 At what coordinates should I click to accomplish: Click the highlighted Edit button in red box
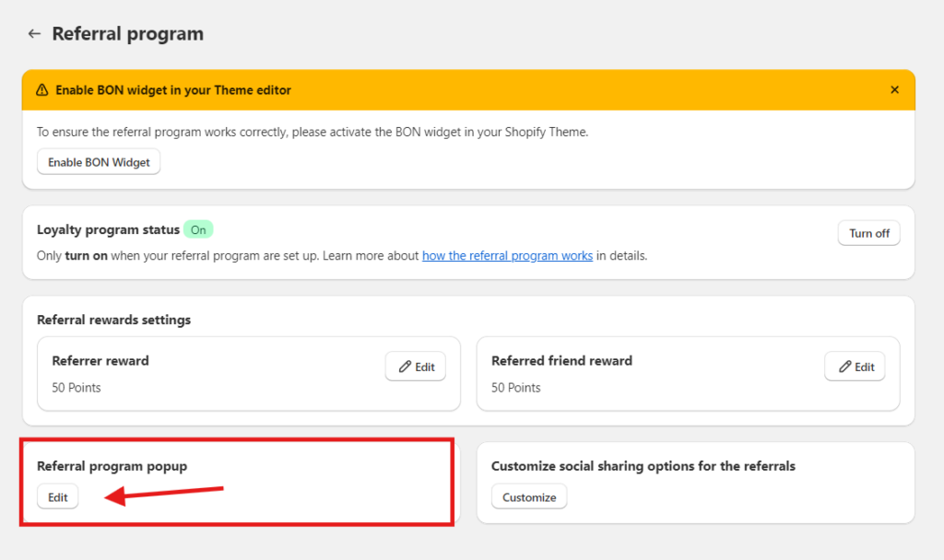[x=57, y=496]
